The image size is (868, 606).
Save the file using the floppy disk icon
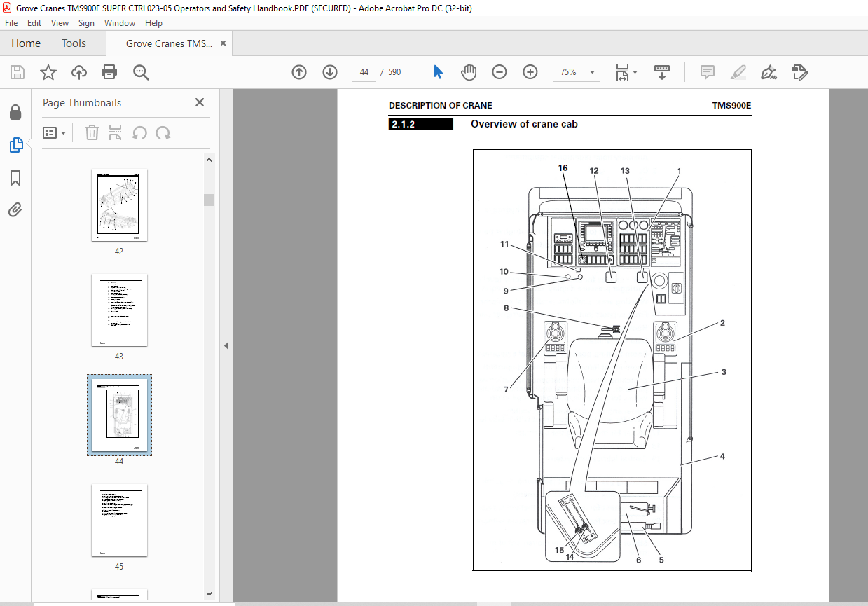(x=18, y=72)
